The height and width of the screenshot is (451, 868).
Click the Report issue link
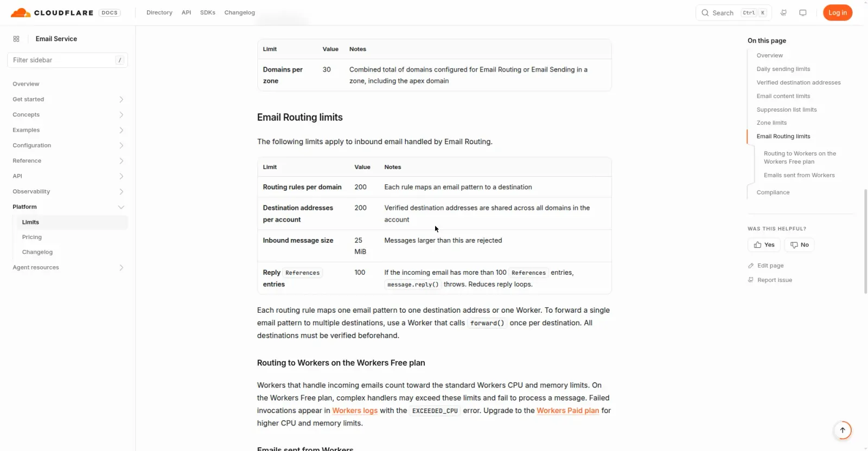(770, 280)
